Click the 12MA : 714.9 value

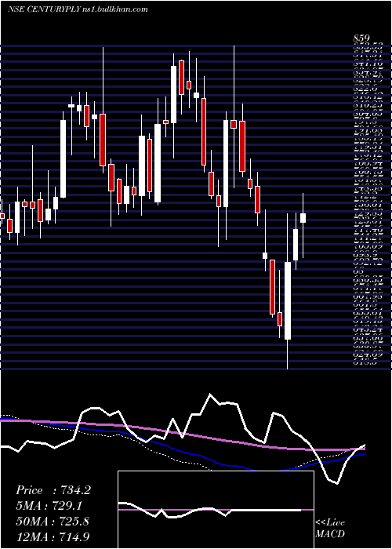pos(54,536)
